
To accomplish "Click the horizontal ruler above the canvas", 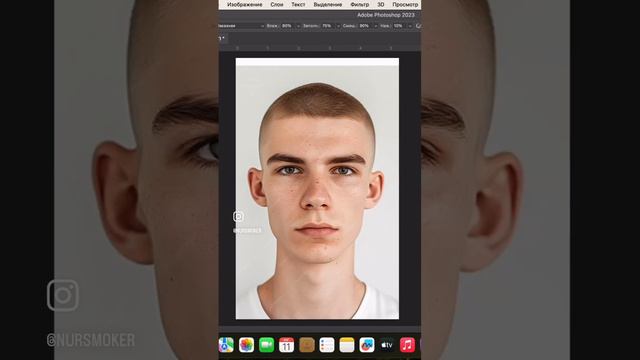I will pos(320,48).
